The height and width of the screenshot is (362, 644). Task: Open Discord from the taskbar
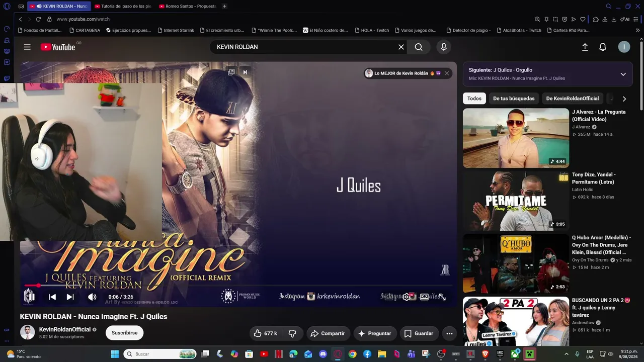(x=323, y=354)
